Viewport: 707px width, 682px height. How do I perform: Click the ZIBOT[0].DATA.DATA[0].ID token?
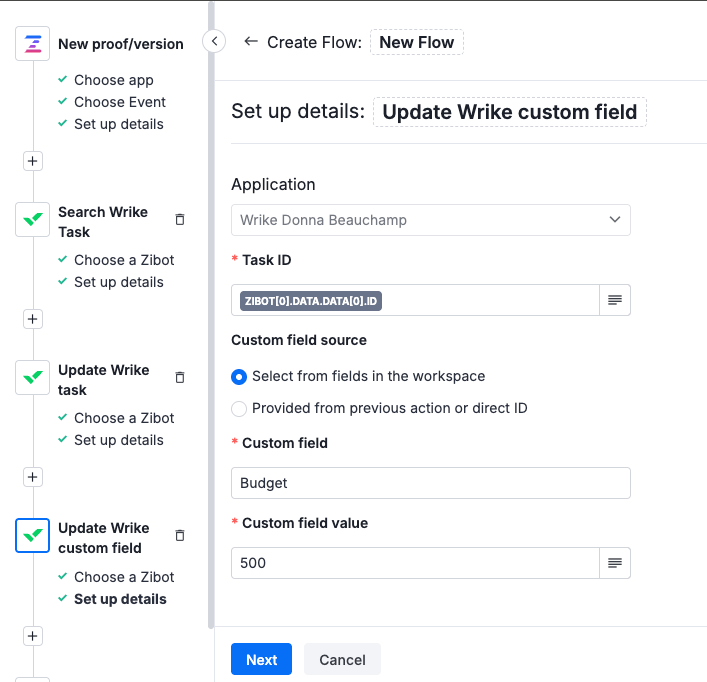[x=311, y=301]
